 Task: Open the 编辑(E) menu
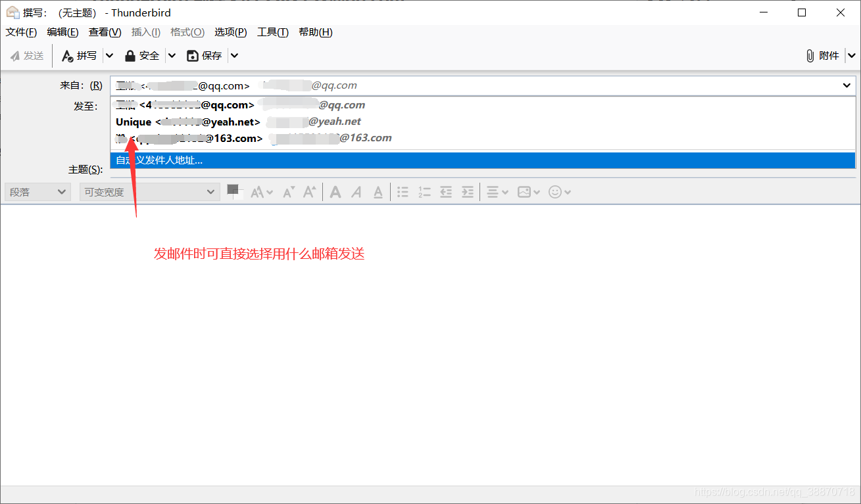pyautogui.click(x=62, y=32)
